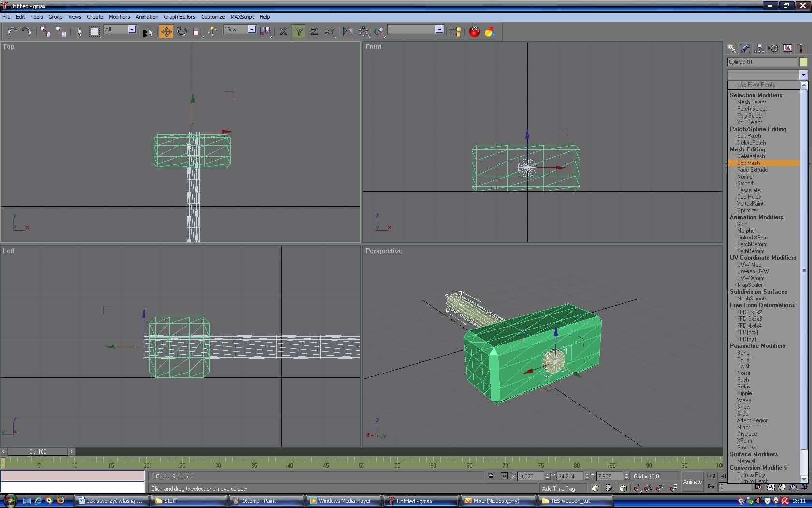Toggle the Y axis constraint
Screen dimensions: 812x508
point(299,31)
